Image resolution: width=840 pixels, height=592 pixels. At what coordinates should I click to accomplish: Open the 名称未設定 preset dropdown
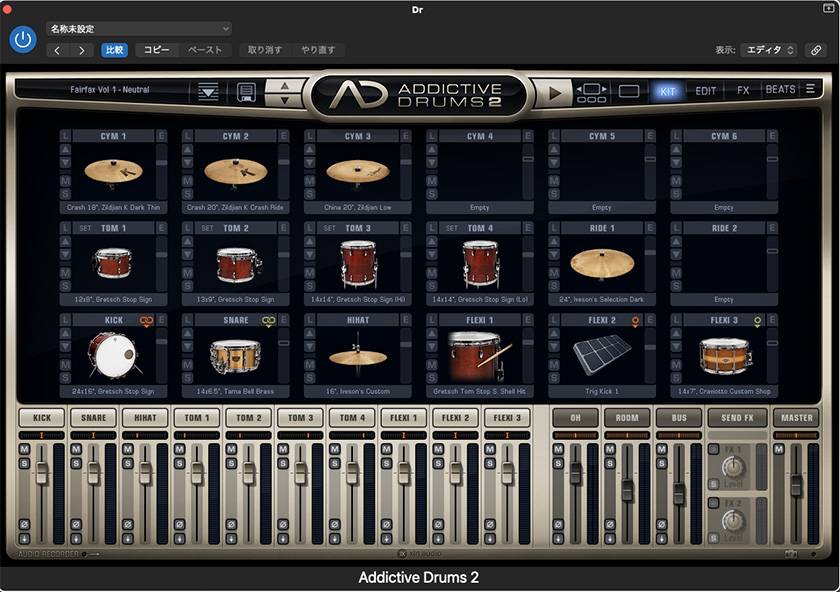pos(139,28)
